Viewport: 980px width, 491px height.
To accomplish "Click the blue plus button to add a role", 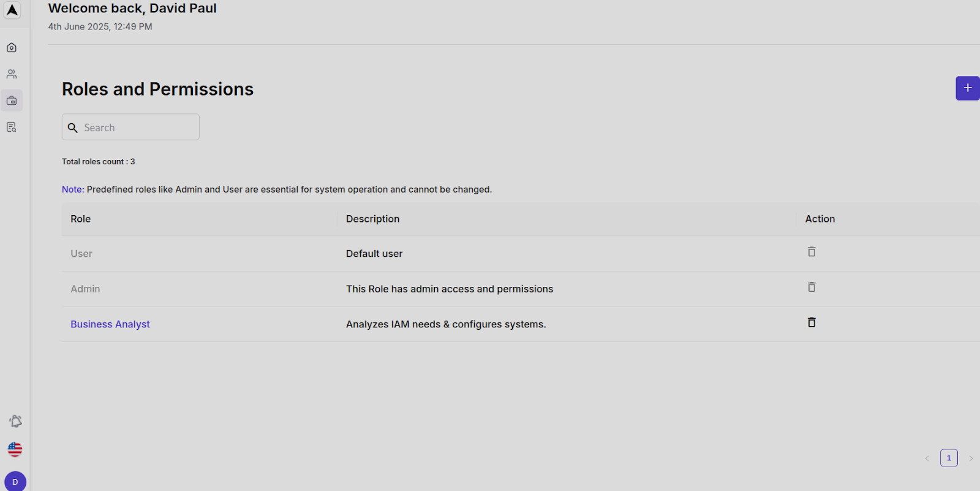I will click(967, 88).
